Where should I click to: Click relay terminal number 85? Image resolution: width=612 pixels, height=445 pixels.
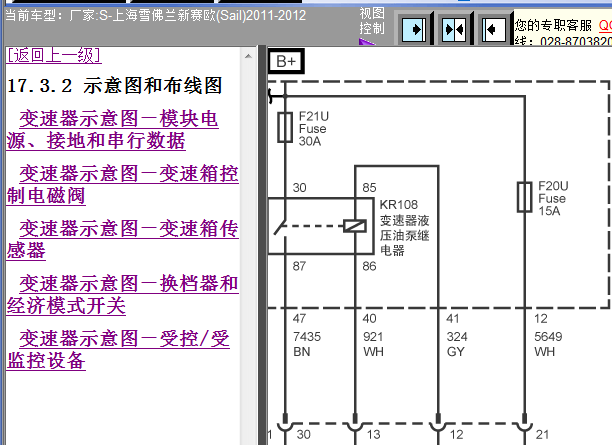click(369, 187)
